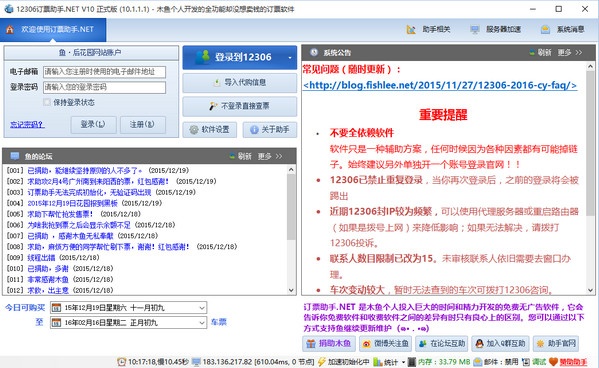This screenshot has width=599, height=368.
Task: Open forum post [006] 显示余票不足
Action: click(79, 225)
